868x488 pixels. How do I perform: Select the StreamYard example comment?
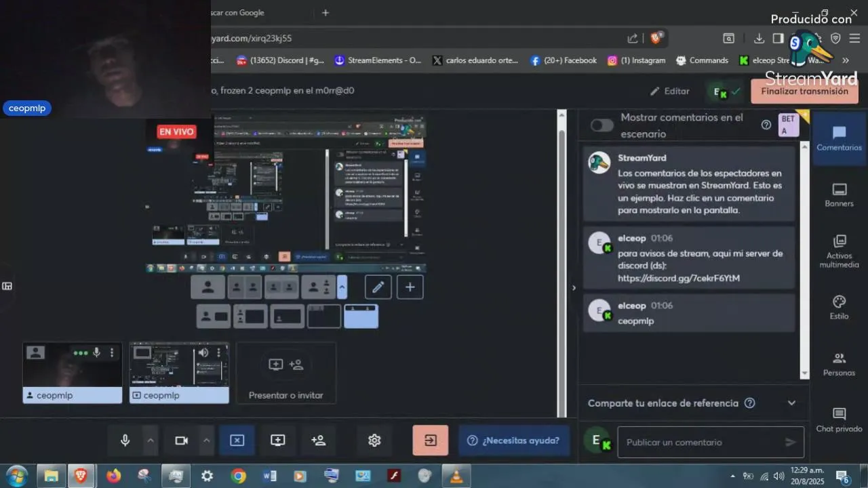(x=689, y=184)
